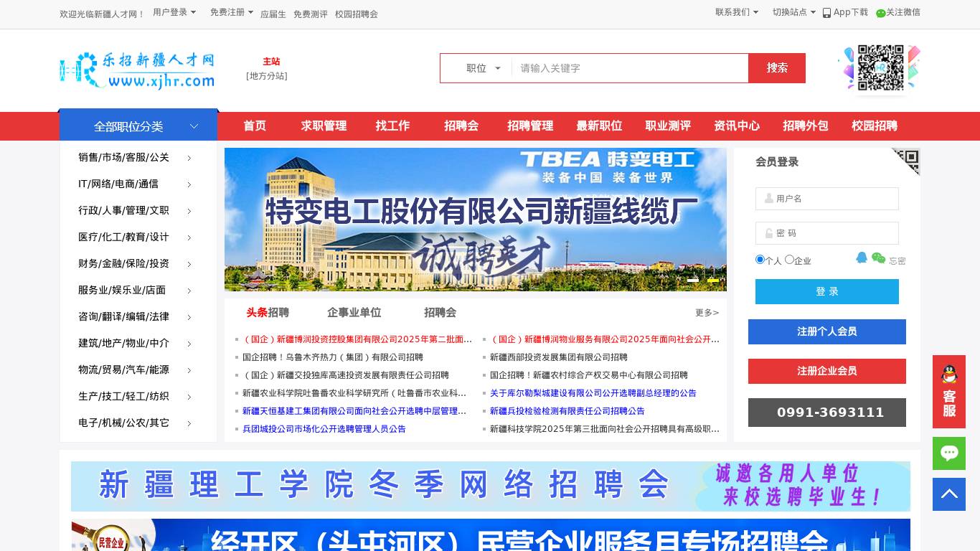Screen dimensions: 980x551
Task: Open the 切换站点 dropdown
Action: (x=786, y=12)
